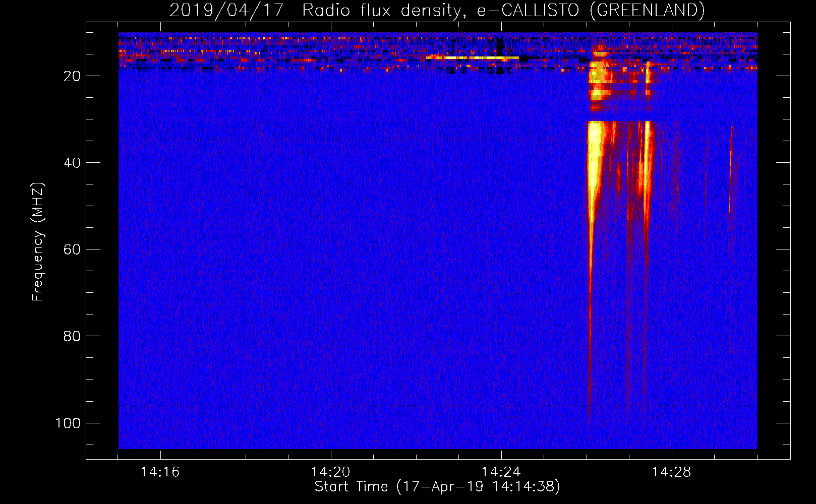
Task: Click the 14:24 time tick label
Action: (501, 472)
